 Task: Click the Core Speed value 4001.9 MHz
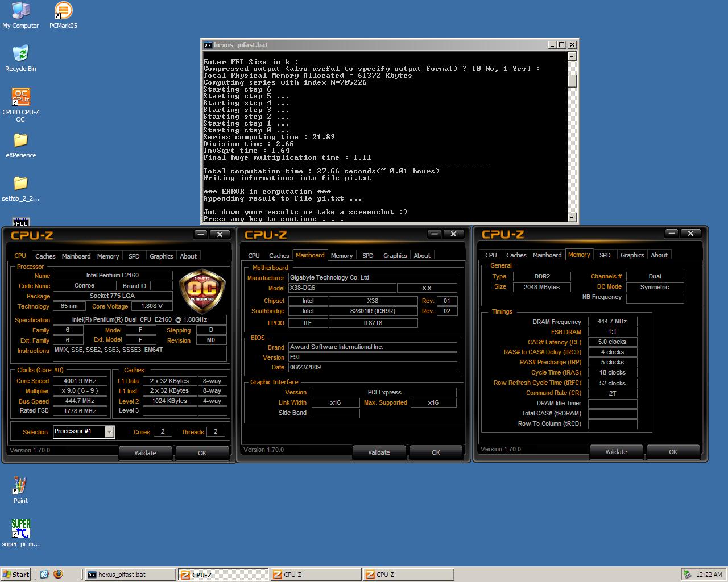(80, 381)
